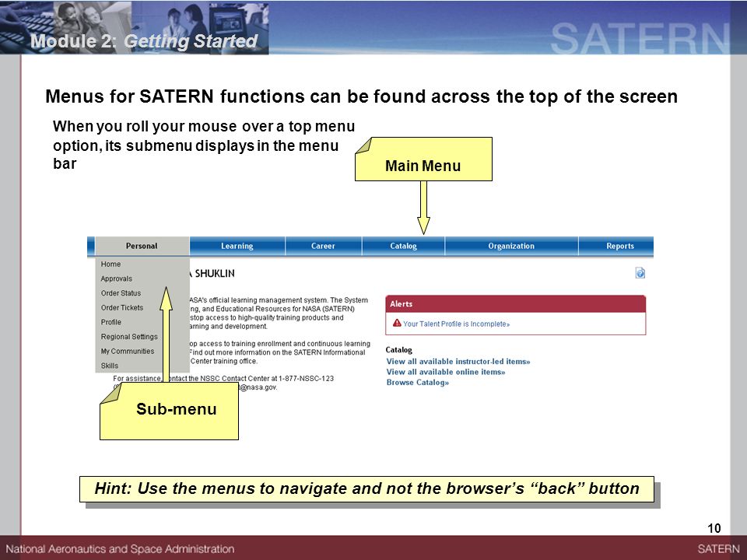Open the Your Talent Profile is Incomplete link
This screenshot has width=747, height=560.
click(x=457, y=324)
